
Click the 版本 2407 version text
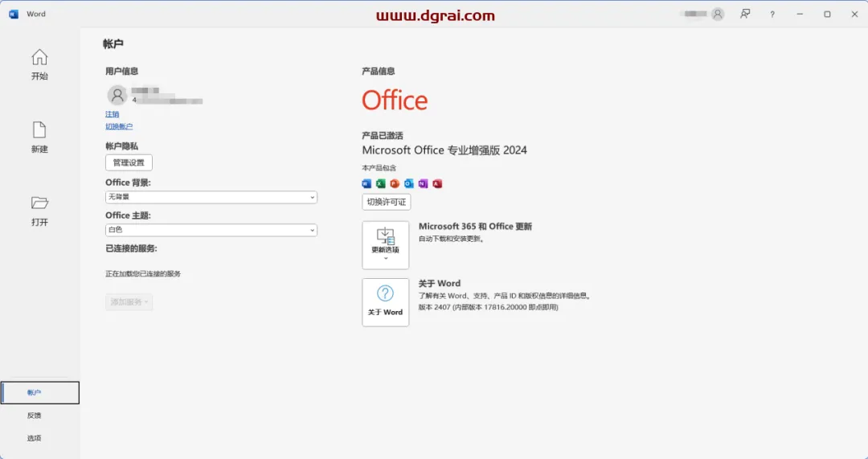pyautogui.click(x=489, y=307)
